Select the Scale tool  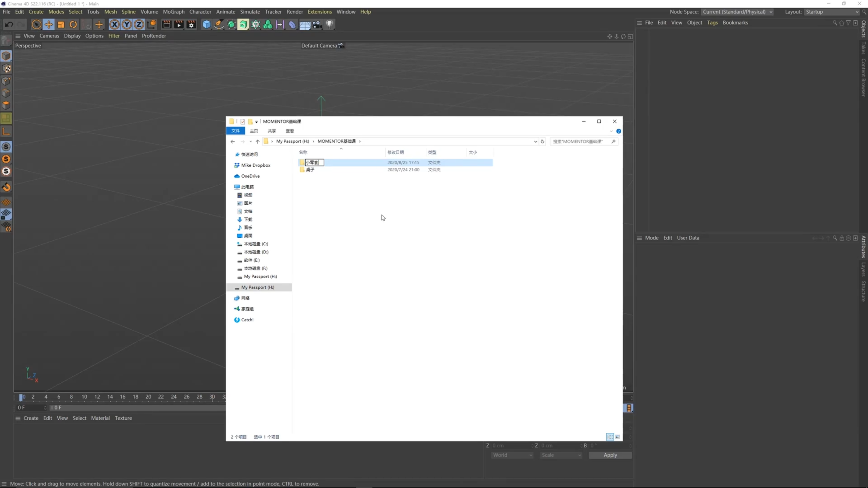tap(61, 24)
